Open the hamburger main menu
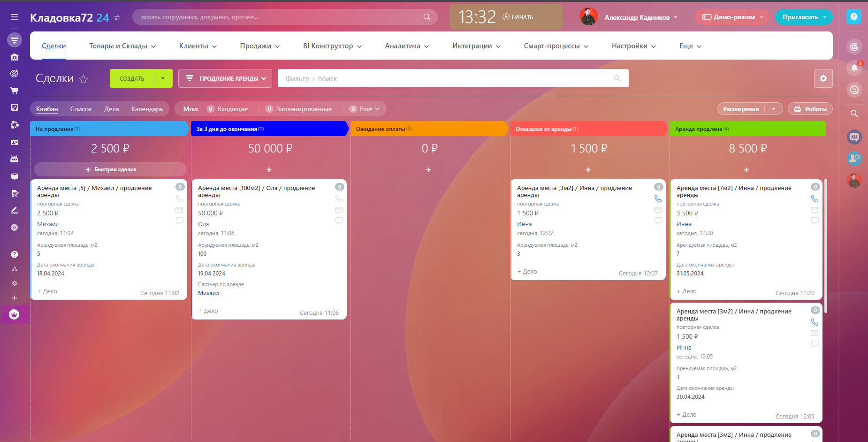Screen dimensions: 868x442 pyautogui.click(x=15, y=17)
